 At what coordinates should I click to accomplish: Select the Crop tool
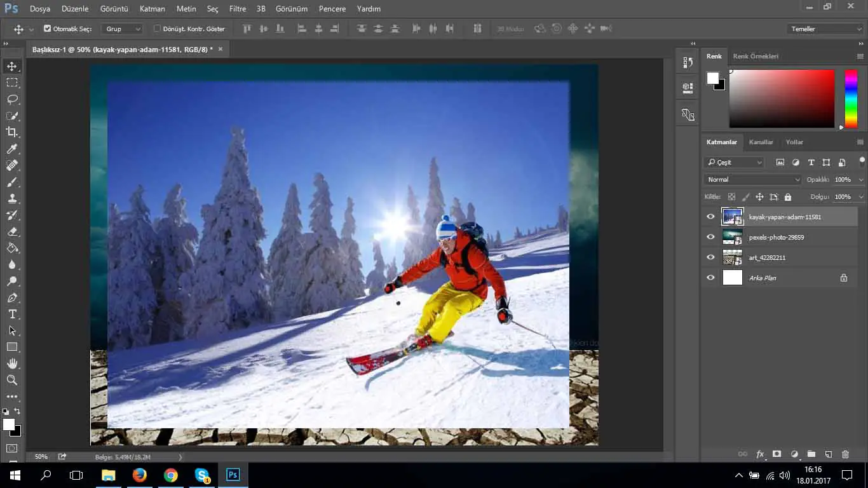coord(12,132)
